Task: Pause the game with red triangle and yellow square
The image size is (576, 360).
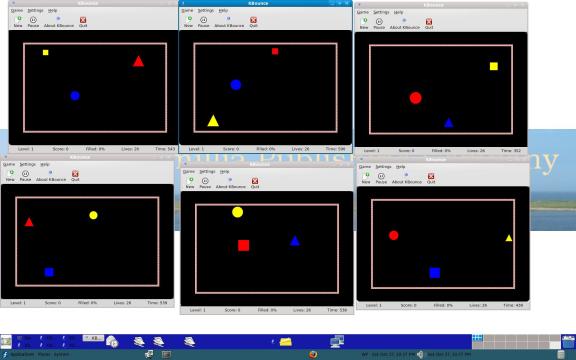Action: tap(33, 22)
